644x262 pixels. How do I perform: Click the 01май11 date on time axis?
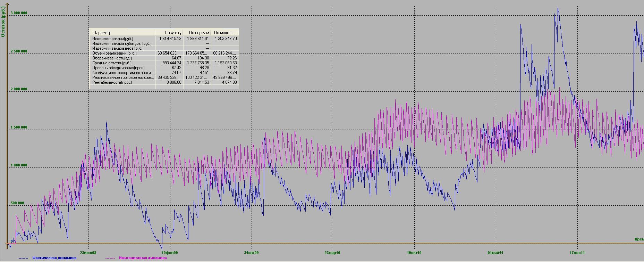click(495, 253)
